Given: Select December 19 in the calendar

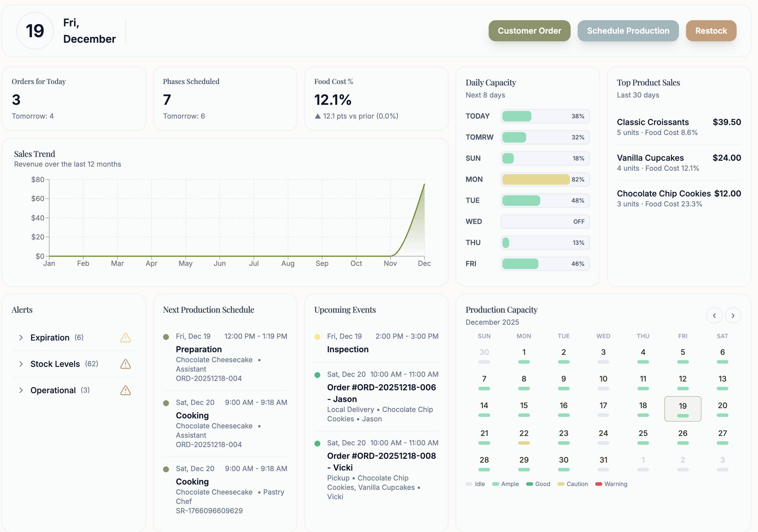Looking at the screenshot, I should [x=683, y=409].
